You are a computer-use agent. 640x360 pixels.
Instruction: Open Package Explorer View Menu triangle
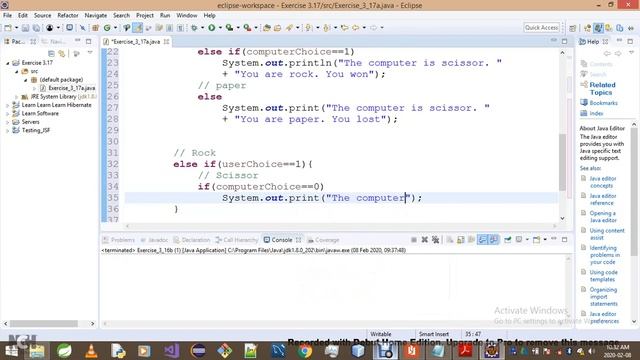pyautogui.click(x=90, y=53)
